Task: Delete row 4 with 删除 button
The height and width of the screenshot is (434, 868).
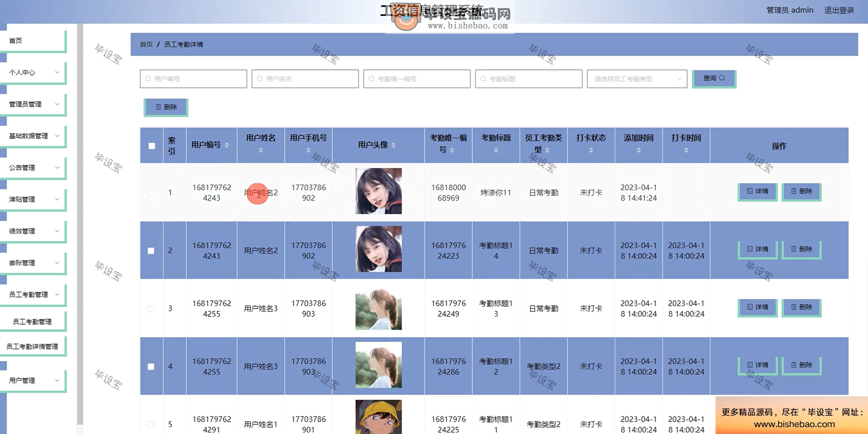Action: (801, 366)
